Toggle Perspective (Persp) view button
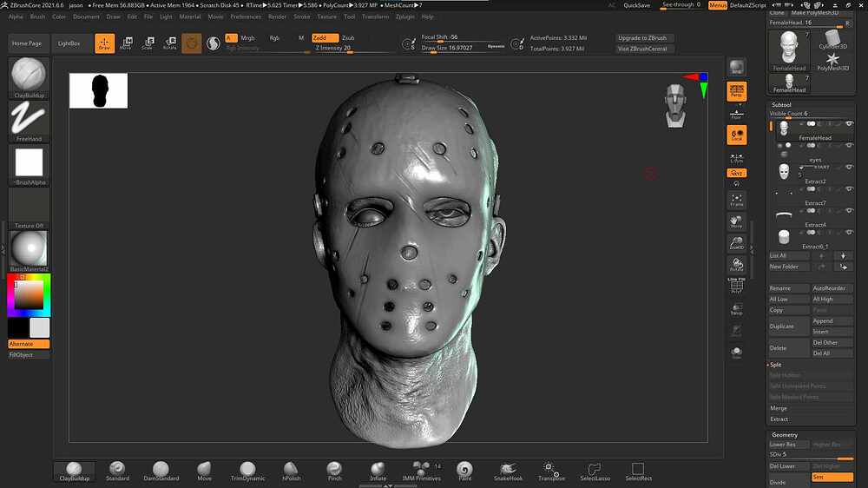868x488 pixels. [736, 91]
